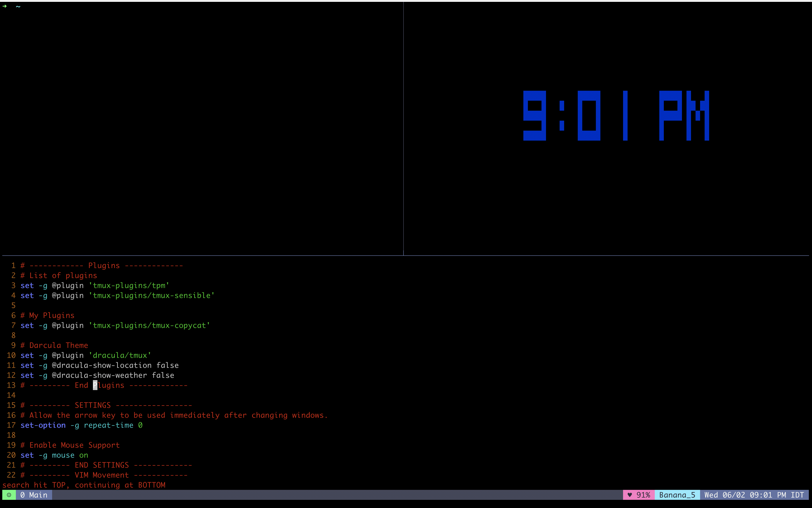Click line number 14 in the Vim gutter
The image size is (812, 508).
11,395
